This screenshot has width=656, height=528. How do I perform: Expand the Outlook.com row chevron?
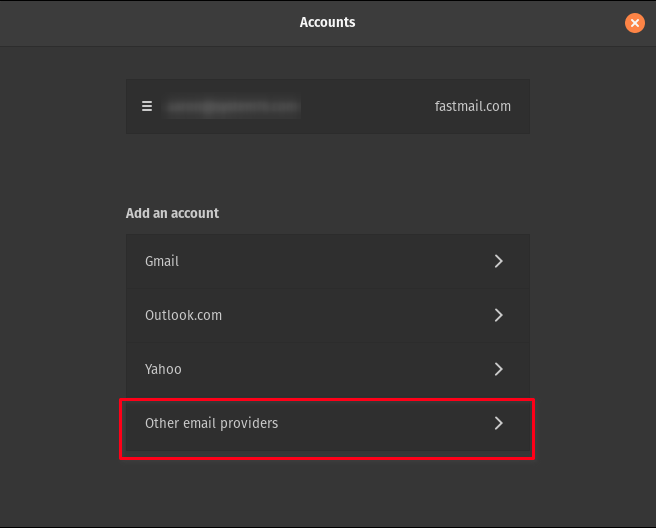(x=498, y=315)
